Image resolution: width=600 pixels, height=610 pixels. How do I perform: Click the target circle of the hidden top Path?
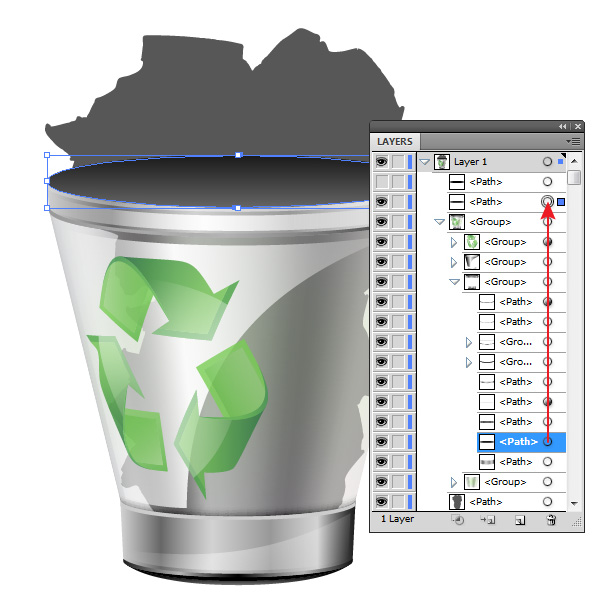(x=547, y=182)
